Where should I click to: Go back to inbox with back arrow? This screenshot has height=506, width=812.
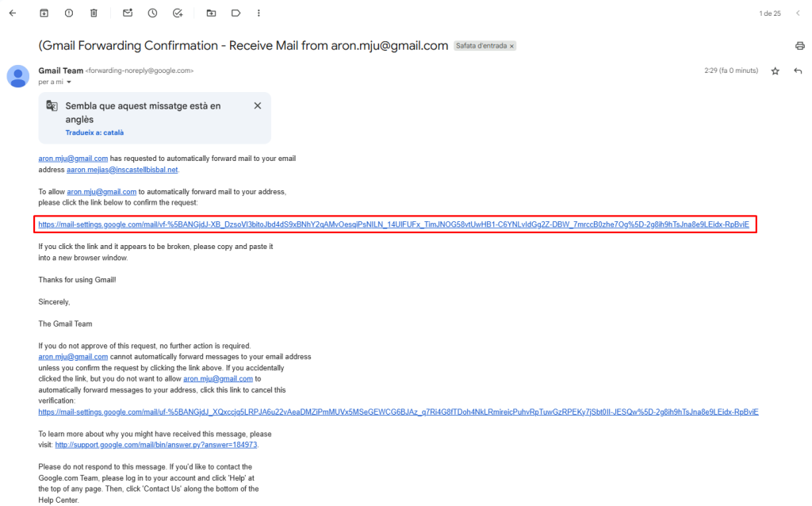click(x=12, y=13)
